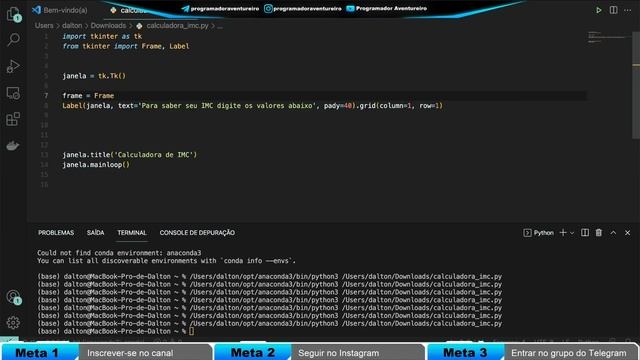Click the janela.mainloop() line

96,165
